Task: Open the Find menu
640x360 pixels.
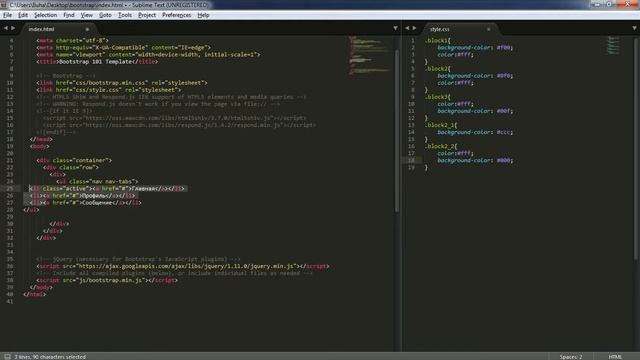Action: click(x=69, y=15)
